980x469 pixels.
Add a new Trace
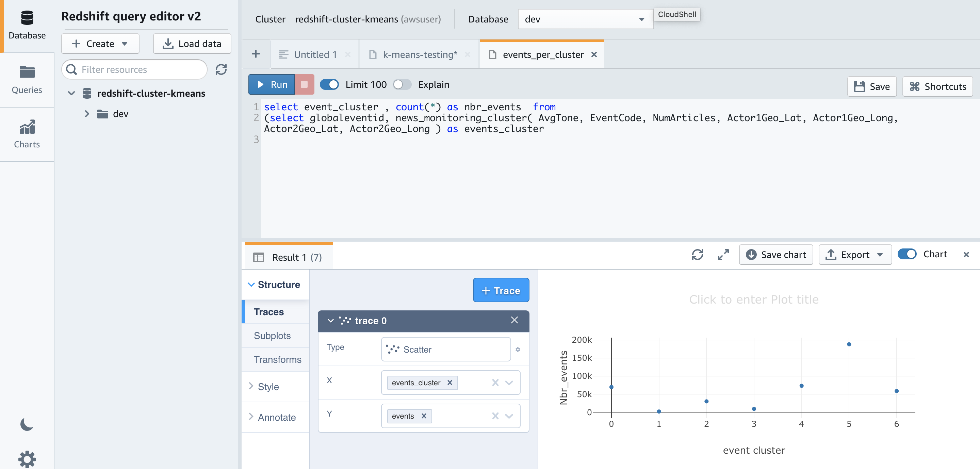[x=501, y=290]
